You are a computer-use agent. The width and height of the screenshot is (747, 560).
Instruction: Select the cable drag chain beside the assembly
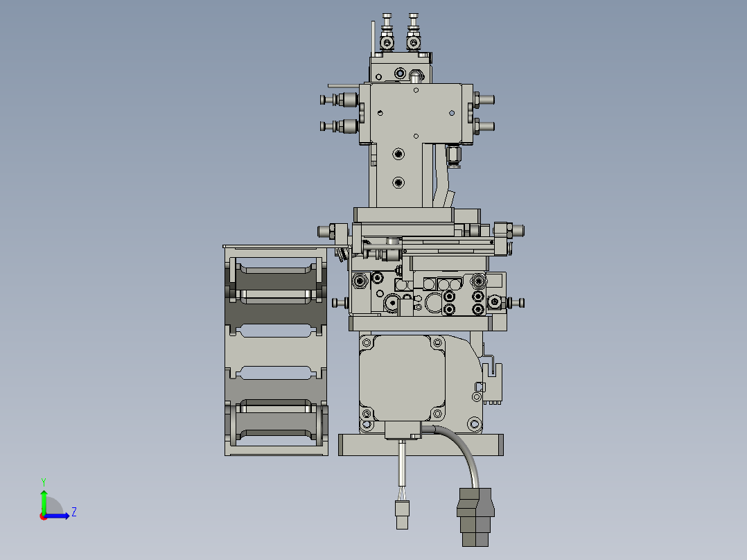coord(276,351)
